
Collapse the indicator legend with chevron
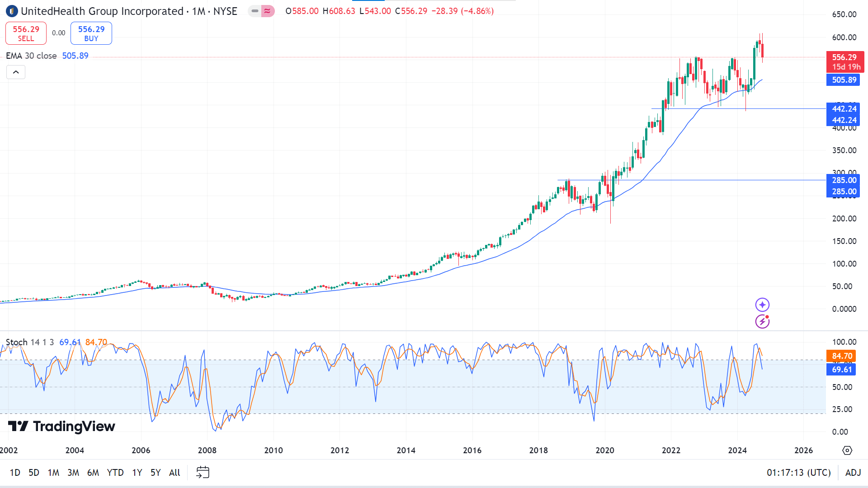(16, 72)
